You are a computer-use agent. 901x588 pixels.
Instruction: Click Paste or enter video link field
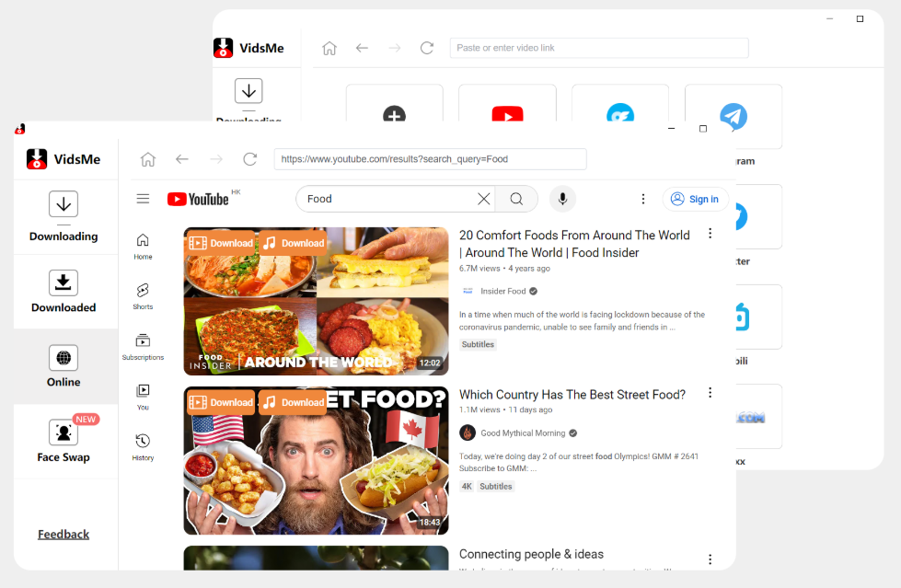pos(599,48)
